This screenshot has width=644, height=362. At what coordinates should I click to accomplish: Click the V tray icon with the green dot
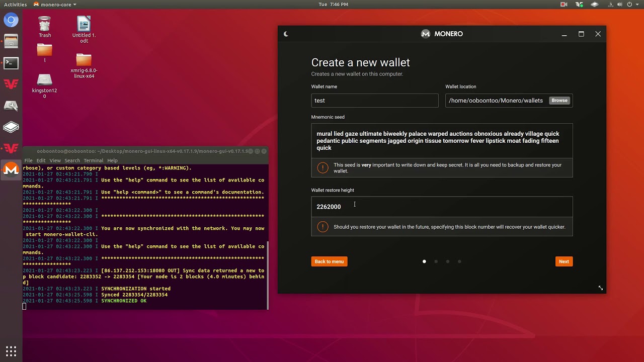point(580,5)
